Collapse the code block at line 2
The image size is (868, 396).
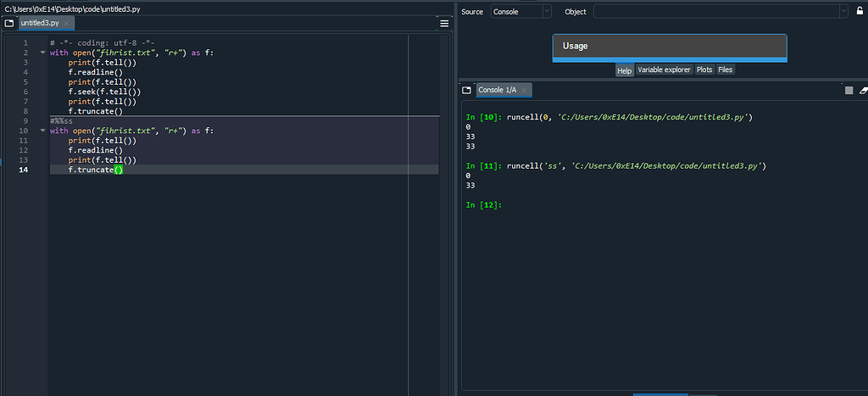tap(42, 53)
